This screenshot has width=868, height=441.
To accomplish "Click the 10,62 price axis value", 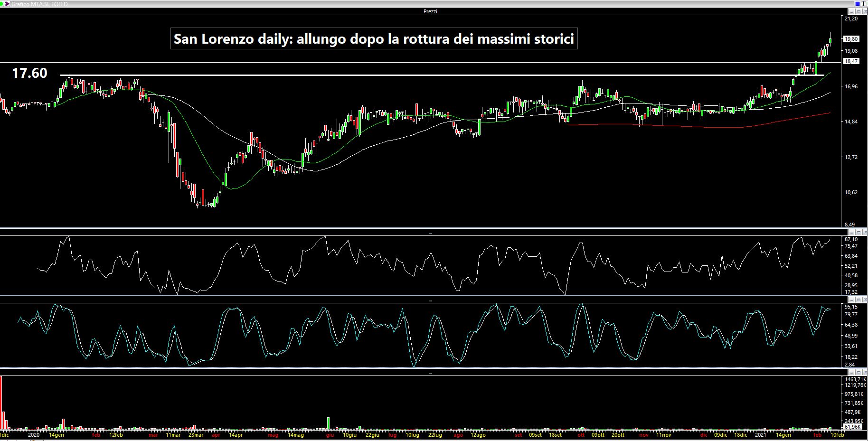I will [851, 192].
